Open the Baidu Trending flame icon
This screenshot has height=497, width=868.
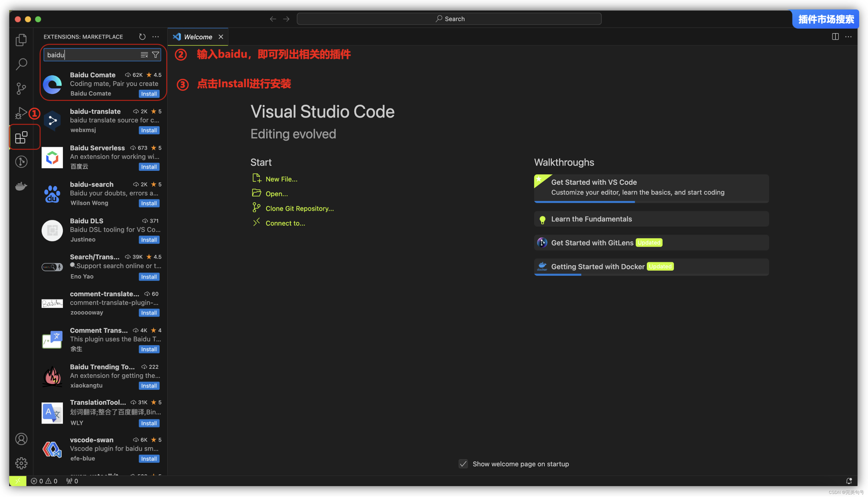(52, 377)
